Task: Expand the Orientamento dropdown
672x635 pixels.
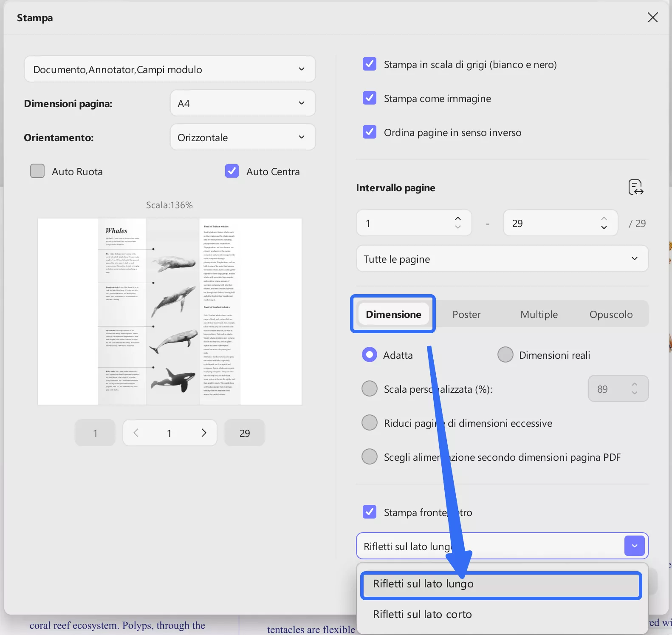Action: pos(243,137)
